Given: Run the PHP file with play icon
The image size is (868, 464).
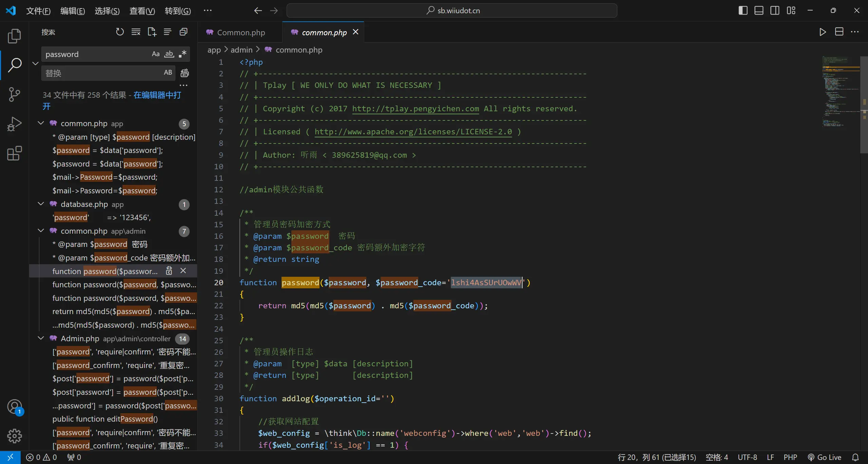Looking at the screenshot, I should [823, 32].
